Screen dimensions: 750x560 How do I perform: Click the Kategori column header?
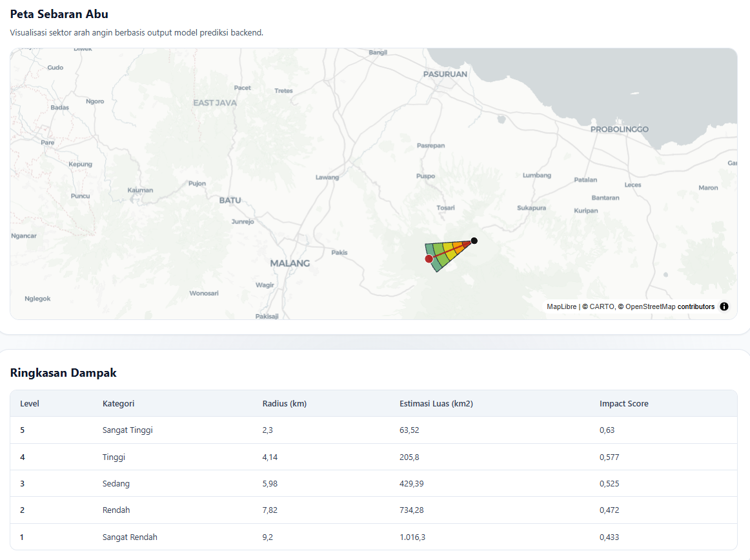coord(118,404)
